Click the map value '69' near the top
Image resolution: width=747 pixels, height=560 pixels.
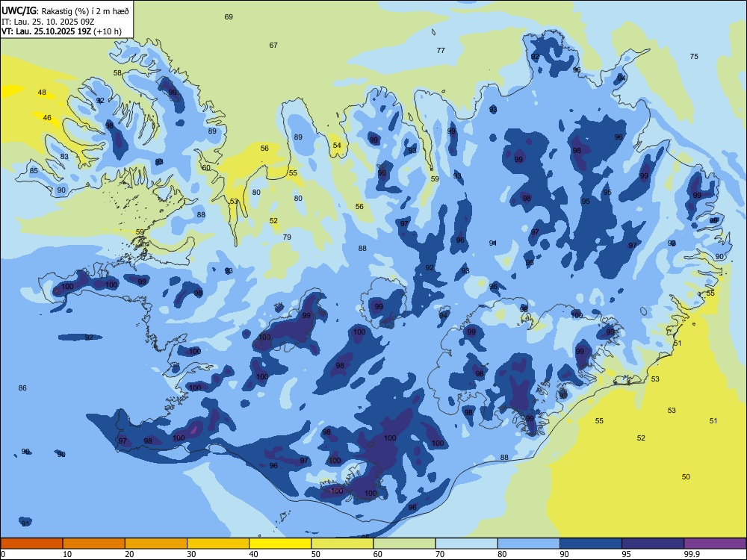(229, 17)
